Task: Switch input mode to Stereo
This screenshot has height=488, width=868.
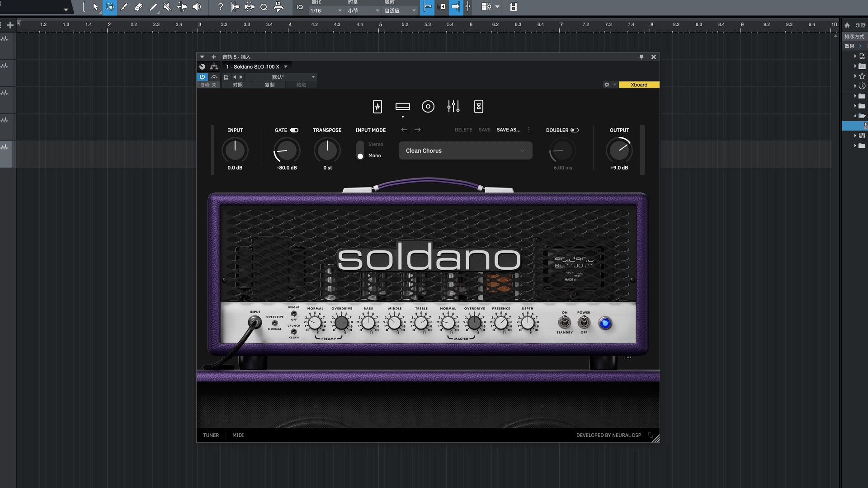Action: pyautogui.click(x=375, y=144)
